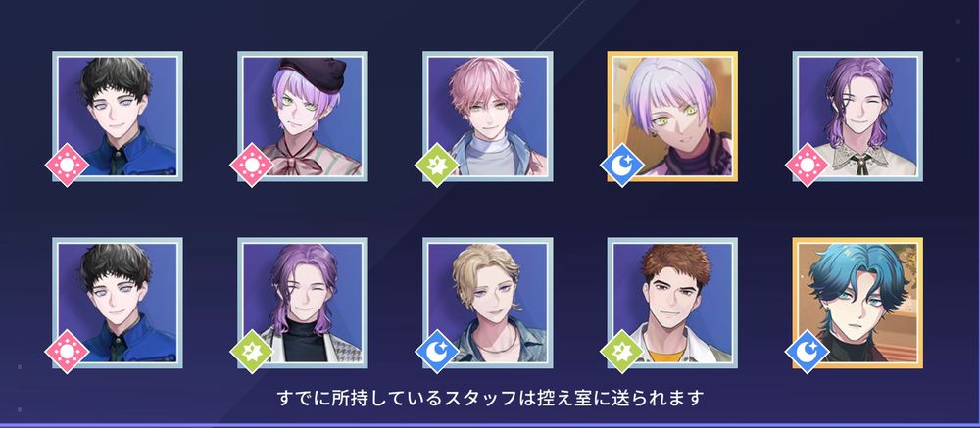This screenshot has width=980, height=428.
Task: Click green star icon on brown-haired card
Action: coord(622,352)
